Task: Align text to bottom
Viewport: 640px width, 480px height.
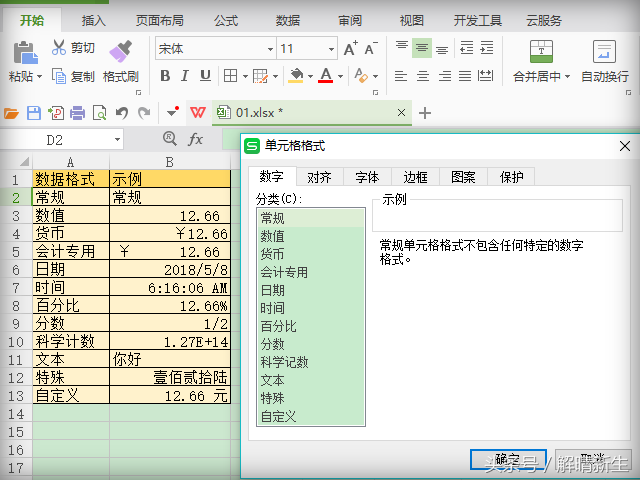Action: [x=442, y=49]
